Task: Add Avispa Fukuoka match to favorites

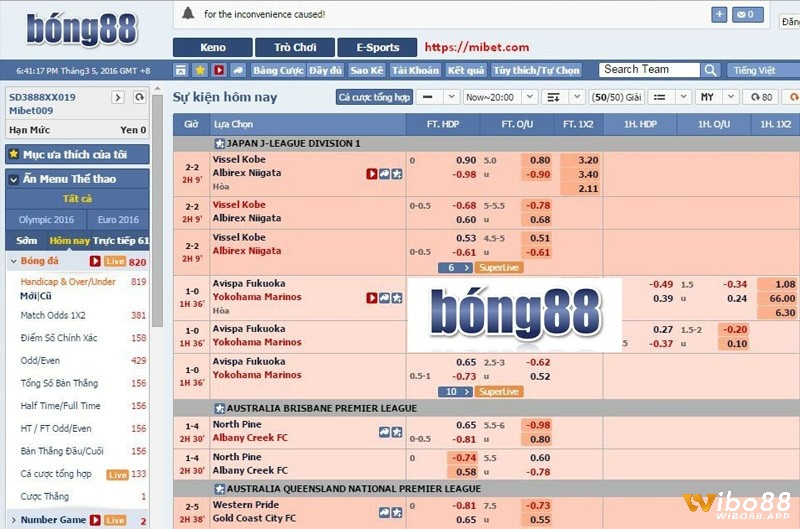Action: [397, 298]
